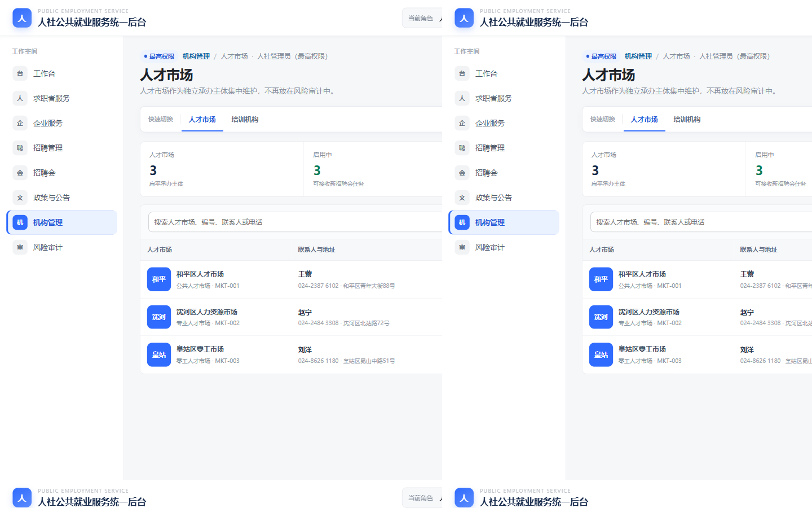This screenshot has height=508, width=812.
Task: Click contact name 赵宁 in the right copy's table
Action: (747, 312)
